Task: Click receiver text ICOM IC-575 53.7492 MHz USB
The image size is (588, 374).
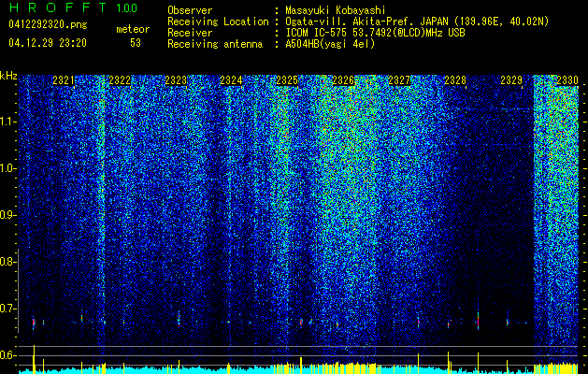Action: click(375, 33)
